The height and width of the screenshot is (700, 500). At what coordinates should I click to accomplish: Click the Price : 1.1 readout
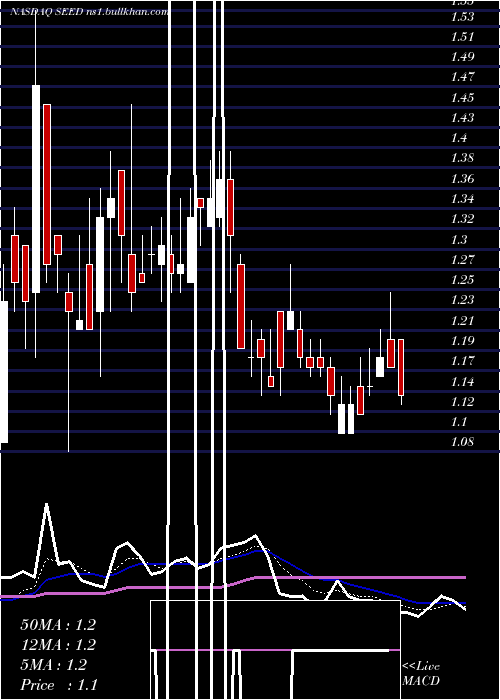click(59, 685)
